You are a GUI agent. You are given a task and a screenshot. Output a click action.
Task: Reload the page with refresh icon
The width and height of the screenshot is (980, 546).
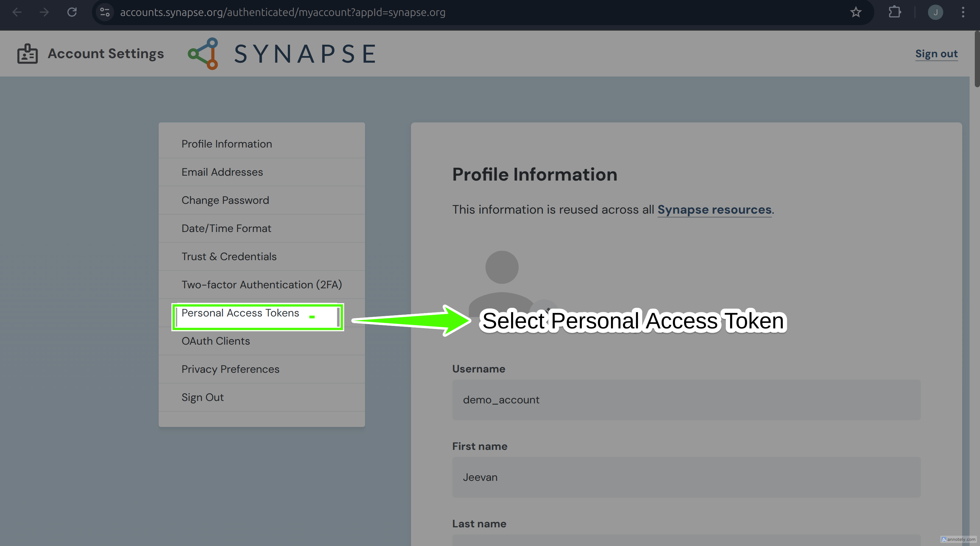tap(72, 12)
